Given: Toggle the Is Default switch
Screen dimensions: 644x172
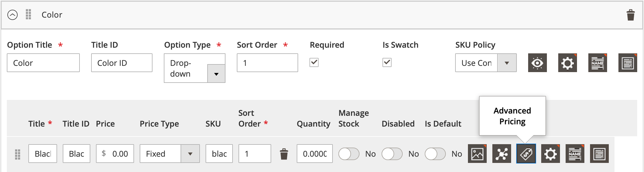Looking at the screenshot, I should click(x=435, y=154).
